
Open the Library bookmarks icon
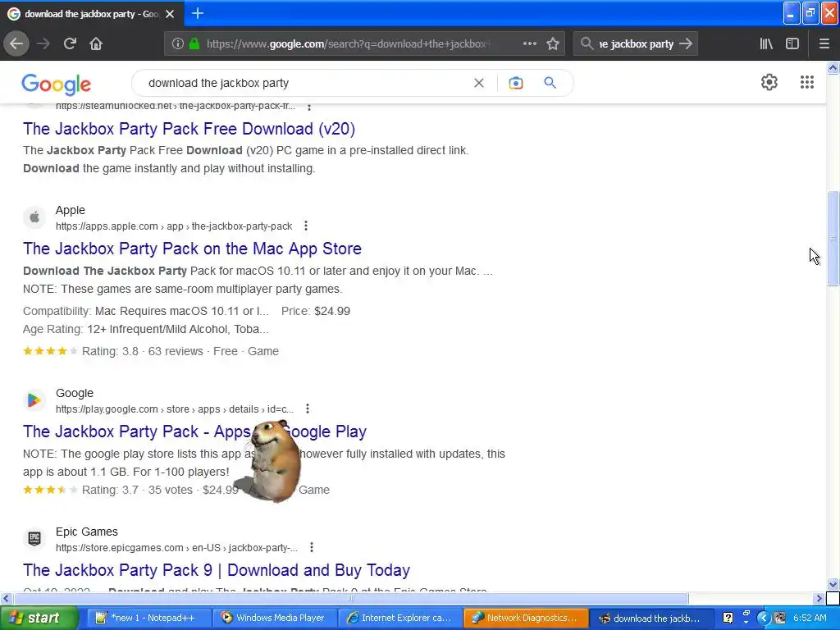point(766,44)
